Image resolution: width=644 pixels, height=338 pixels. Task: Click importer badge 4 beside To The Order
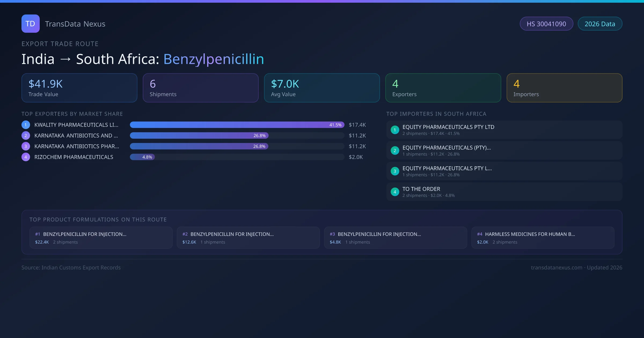point(395,192)
